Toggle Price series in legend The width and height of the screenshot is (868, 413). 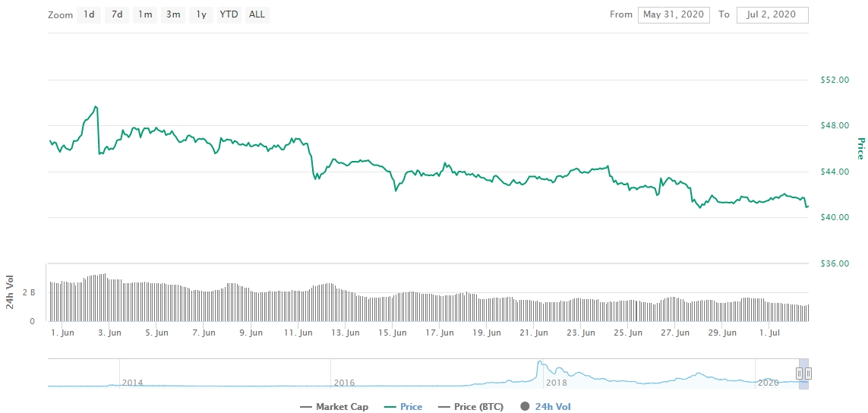tap(402, 407)
